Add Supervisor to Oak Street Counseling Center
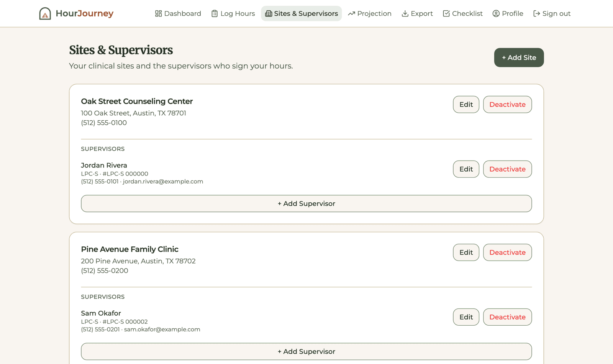The image size is (613, 364). pyautogui.click(x=306, y=203)
